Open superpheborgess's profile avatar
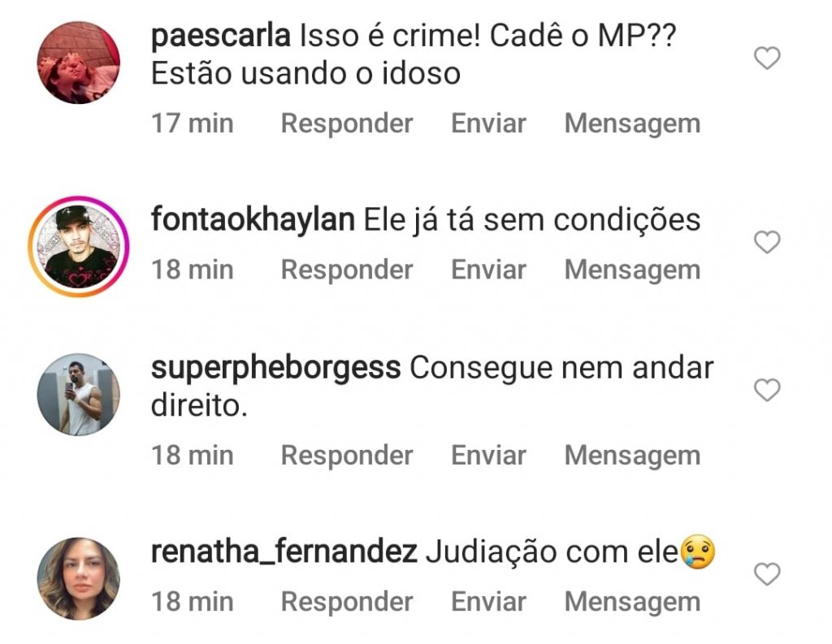832x644 pixels. pos(79,395)
